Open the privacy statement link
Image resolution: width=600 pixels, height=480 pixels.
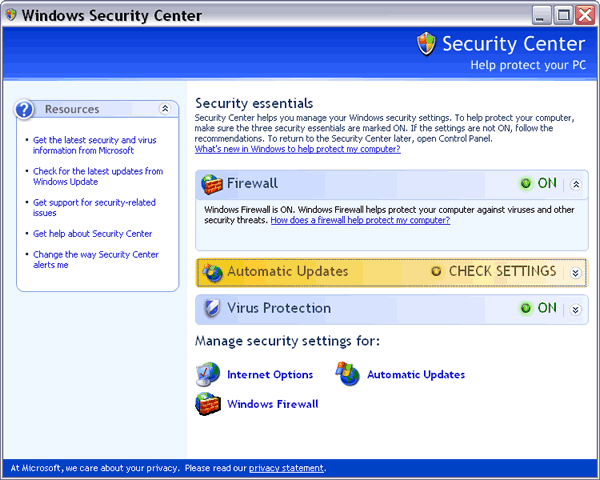point(286,468)
